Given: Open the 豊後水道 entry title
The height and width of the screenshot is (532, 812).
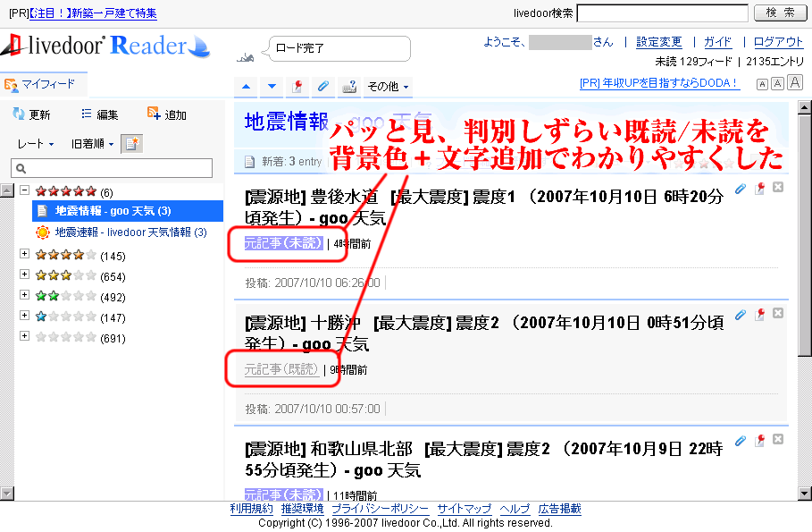Looking at the screenshot, I should [483, 207].
